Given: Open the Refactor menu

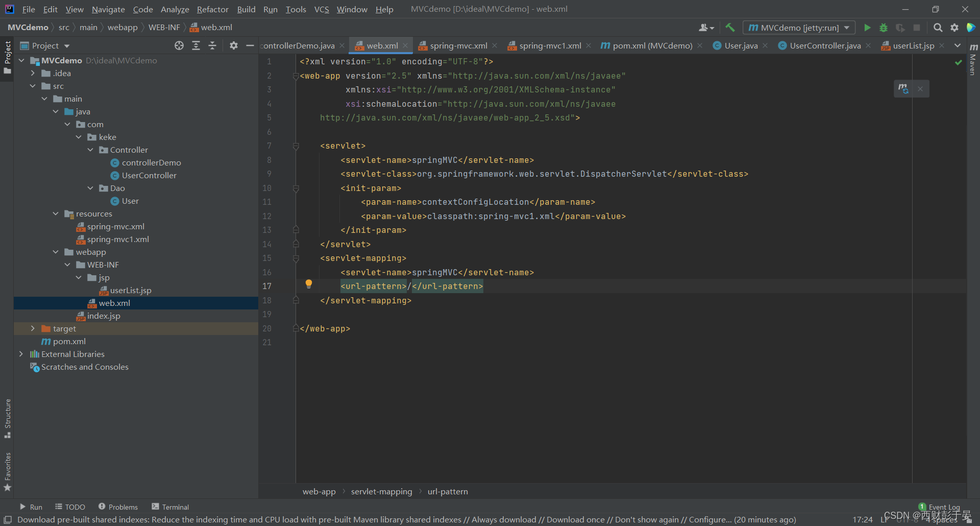Looking at the screenshot, I should click(212, 9).
